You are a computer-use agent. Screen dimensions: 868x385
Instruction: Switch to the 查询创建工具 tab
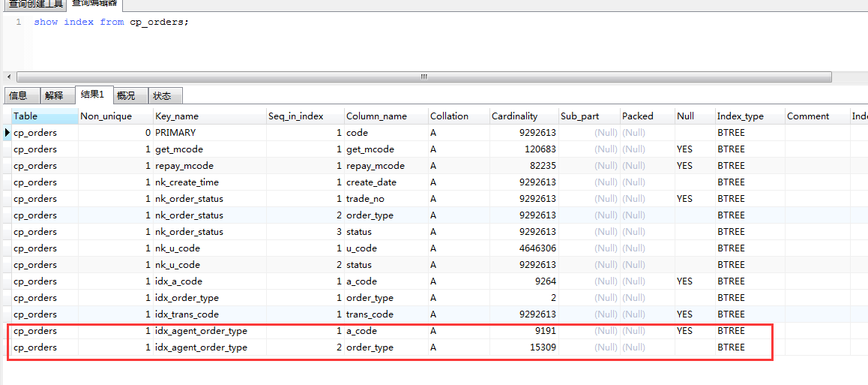pyautogui.click(x=35, y=4)
